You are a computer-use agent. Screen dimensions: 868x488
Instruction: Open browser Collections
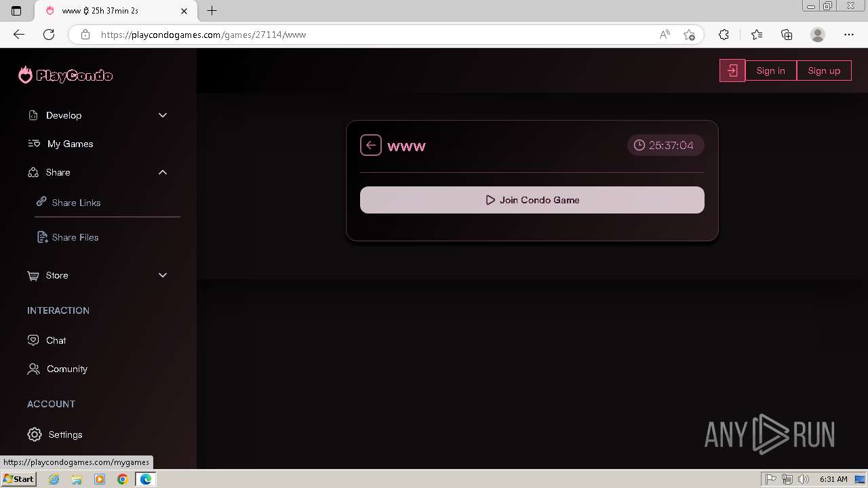tap(787, 35)
